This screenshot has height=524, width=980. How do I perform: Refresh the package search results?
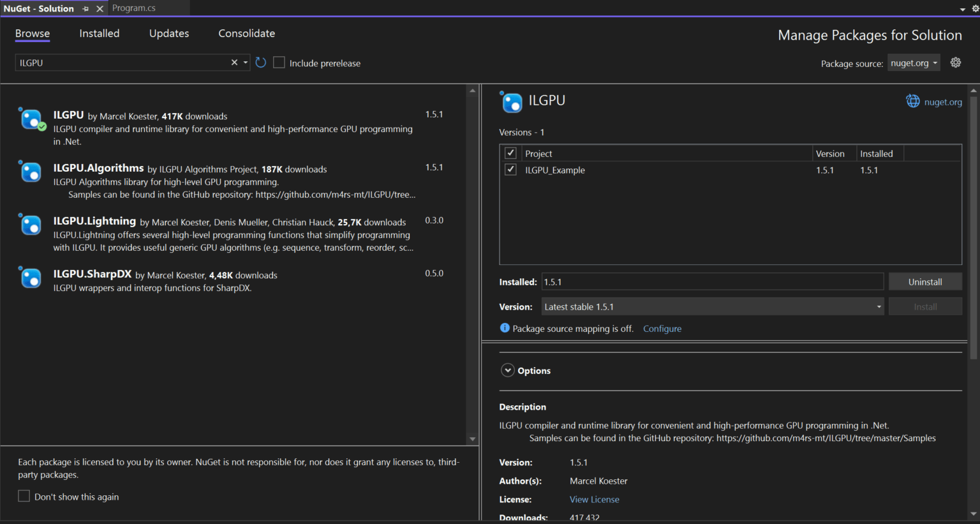(x=260, y=63)
